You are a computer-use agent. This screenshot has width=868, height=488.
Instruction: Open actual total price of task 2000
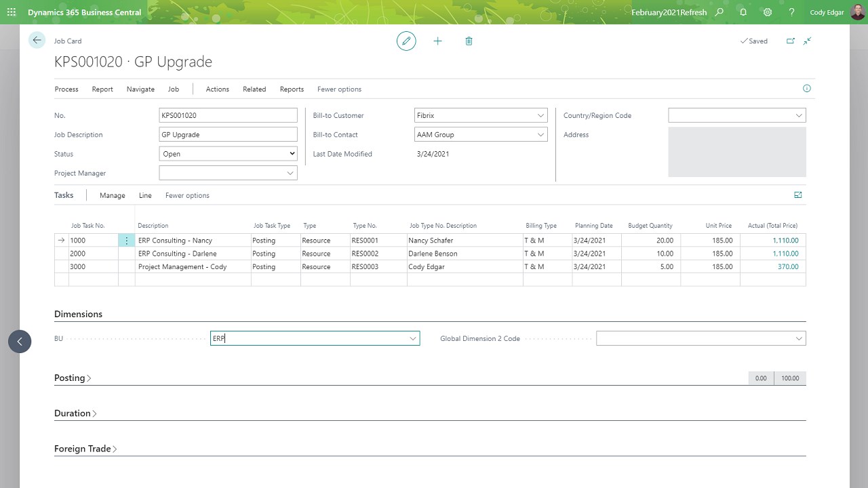[785, 253]
